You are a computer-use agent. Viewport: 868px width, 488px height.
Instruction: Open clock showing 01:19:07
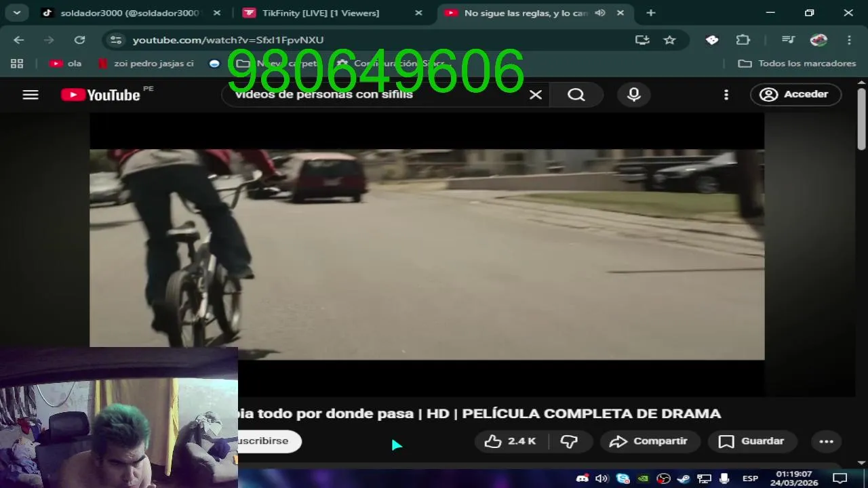coord(794,479)
